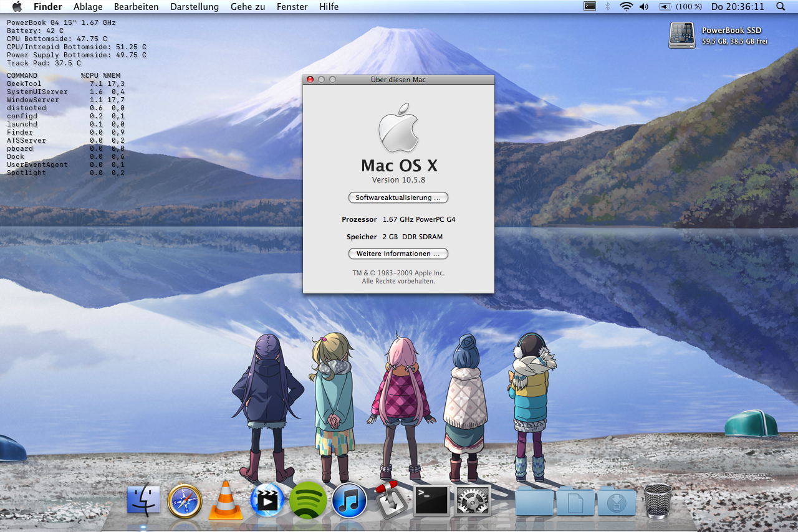
Task: Open the red-lever switch app in Dock
Action: (x=391, y=500)
